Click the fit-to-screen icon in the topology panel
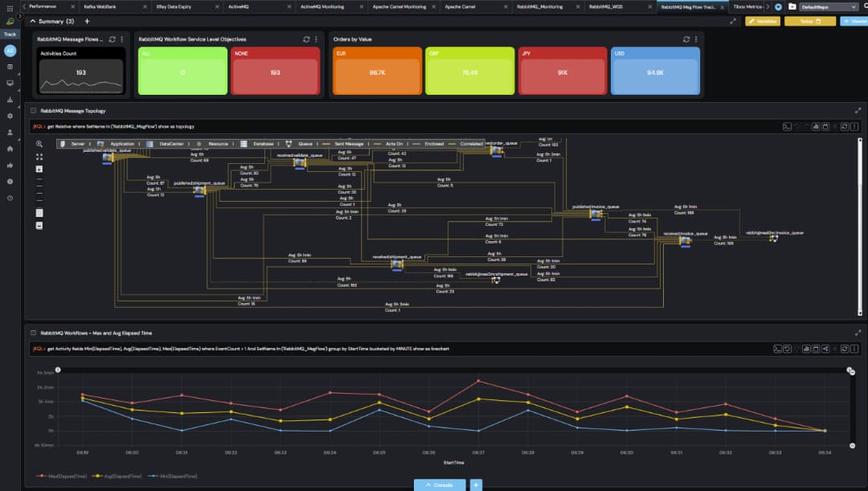The image size is (868, 491). pyautogui.click(x=39, y=158)
